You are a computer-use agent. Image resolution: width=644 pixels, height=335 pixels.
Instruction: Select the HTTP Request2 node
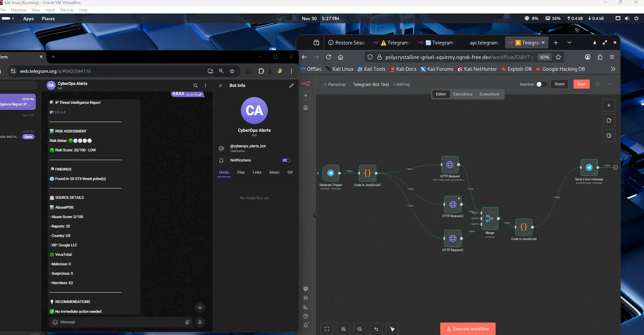[x=453, y=204]
